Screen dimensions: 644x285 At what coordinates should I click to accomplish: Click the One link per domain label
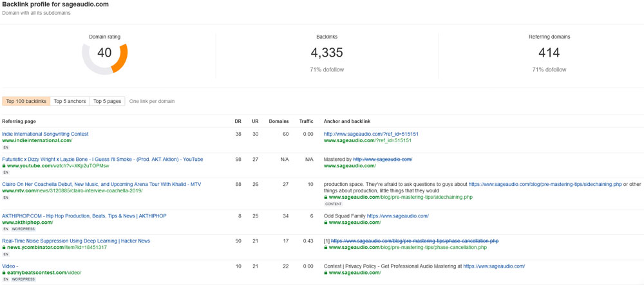[152, 101]
